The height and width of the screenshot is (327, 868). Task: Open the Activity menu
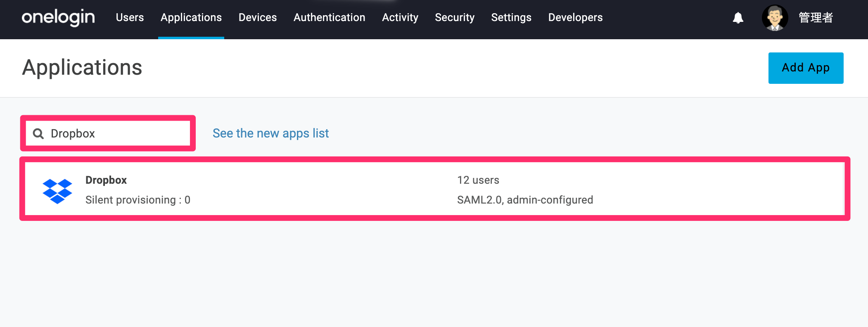(400, 17)
